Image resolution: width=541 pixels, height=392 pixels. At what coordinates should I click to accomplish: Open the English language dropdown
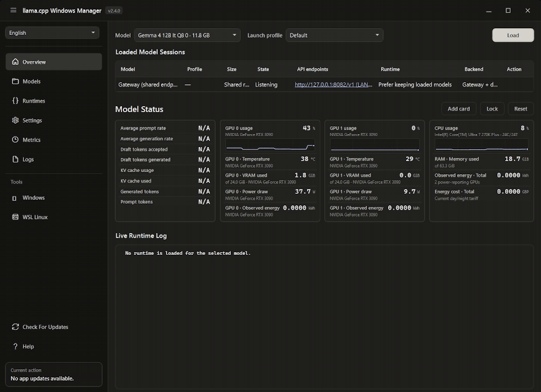point(52,33)
